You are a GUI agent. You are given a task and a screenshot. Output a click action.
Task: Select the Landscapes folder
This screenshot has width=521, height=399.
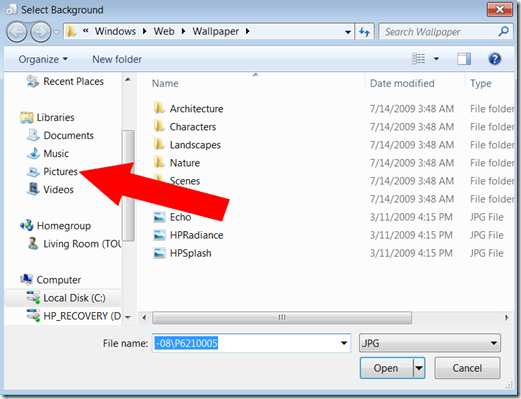tap(195, 145)
